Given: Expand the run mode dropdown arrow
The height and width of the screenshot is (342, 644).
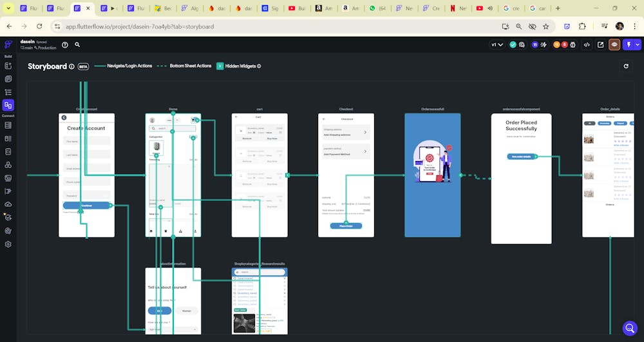Looking at the screenshot, I should point(638,45).
